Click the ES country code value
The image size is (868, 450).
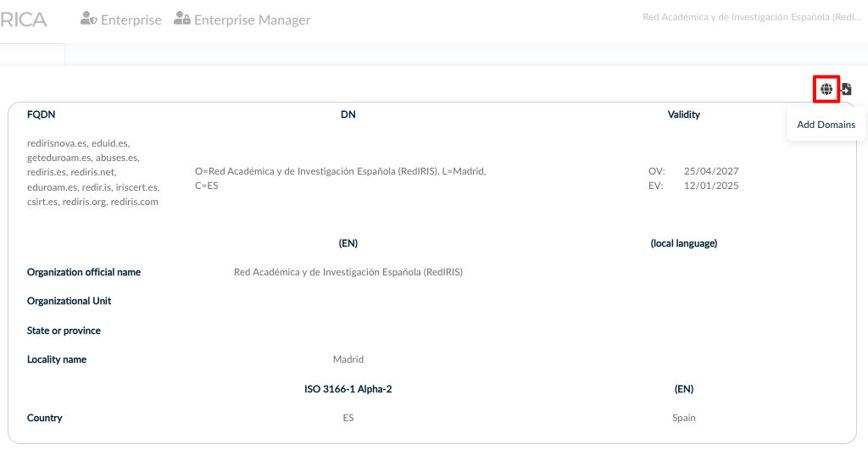[348, 418]
